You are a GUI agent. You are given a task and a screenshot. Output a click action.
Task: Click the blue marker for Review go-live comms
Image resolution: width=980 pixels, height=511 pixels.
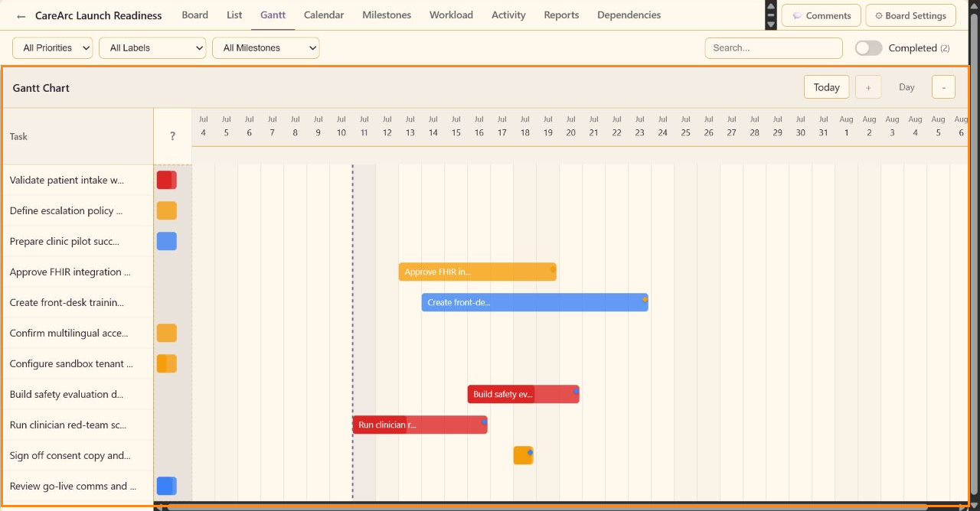tap(167, 486)
